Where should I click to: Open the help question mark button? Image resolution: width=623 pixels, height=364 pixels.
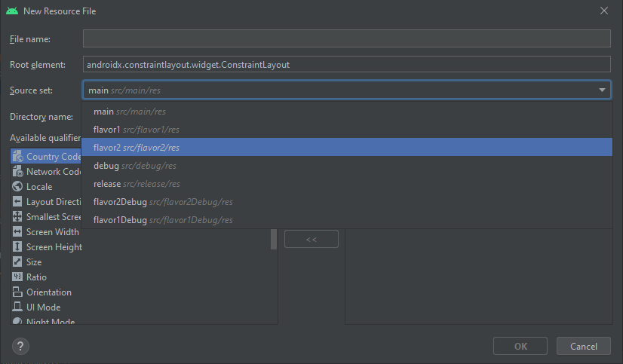[x=20, y=346]
